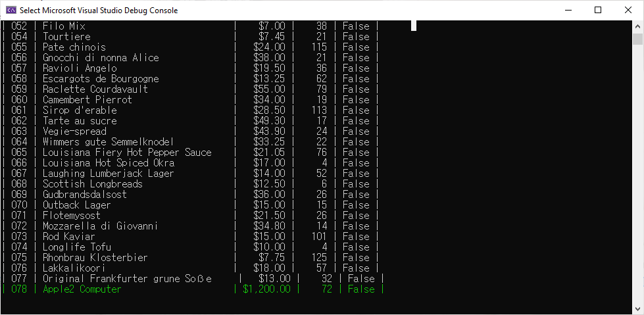Click price '$18.00' in Lakkalikoori row
This screenshot has width=644, height=315.
(270, 268)
